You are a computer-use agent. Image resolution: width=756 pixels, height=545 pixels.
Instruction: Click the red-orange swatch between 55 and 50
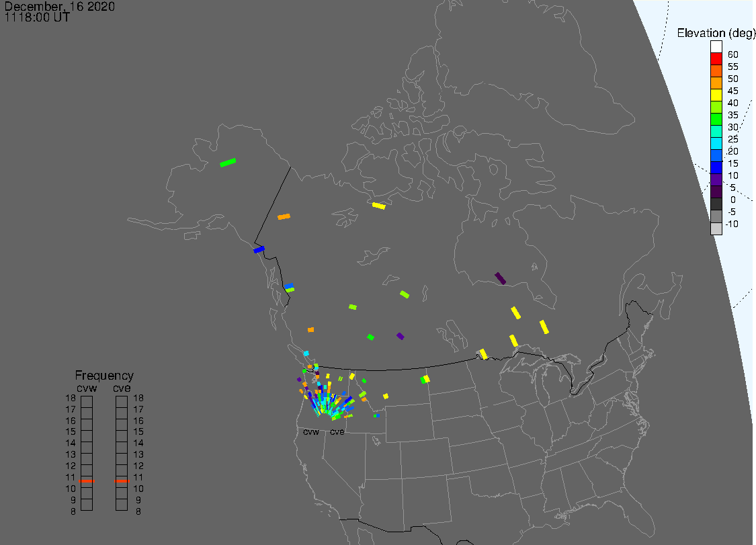point(716,71)
